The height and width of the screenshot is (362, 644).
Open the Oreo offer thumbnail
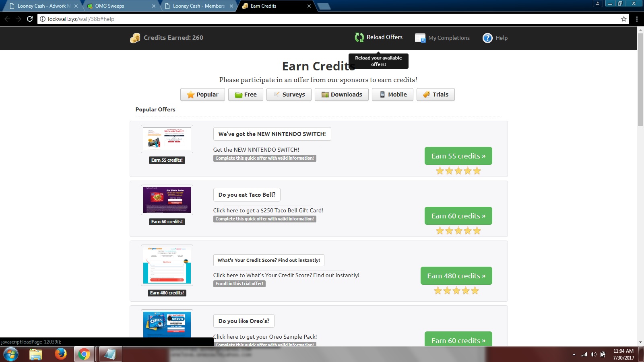coord(167,325)
